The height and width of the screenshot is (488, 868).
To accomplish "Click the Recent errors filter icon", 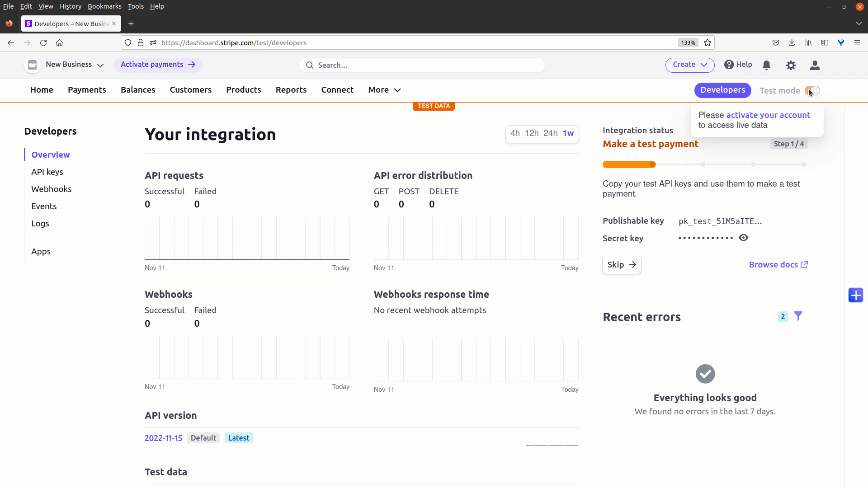I will coord(798,316).
